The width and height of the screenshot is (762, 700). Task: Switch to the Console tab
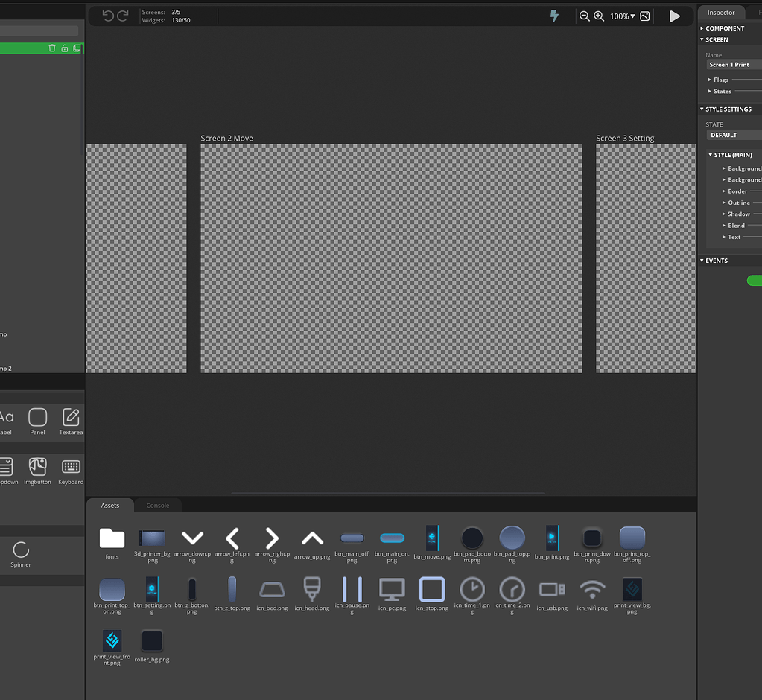coord(158,505)
